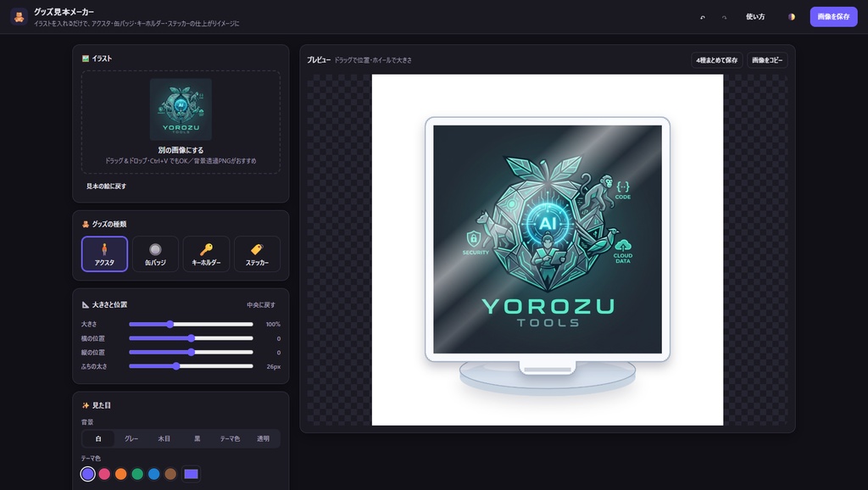The height and width of the screenshot is (490, 868).
Task: Pick the purple theme color swatch
Action: point(87,474)
